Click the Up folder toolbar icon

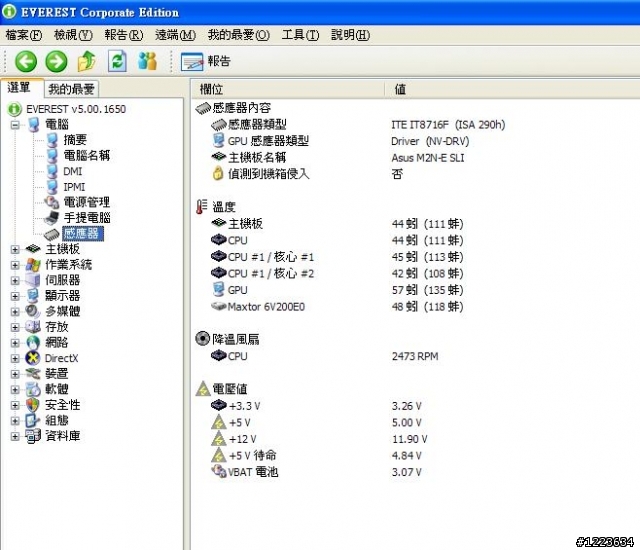[87, 62]
